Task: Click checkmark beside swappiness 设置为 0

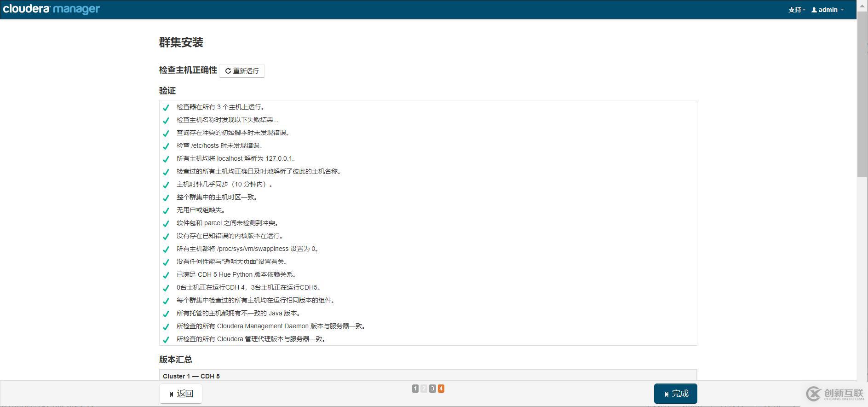Action: pos(166,249)
